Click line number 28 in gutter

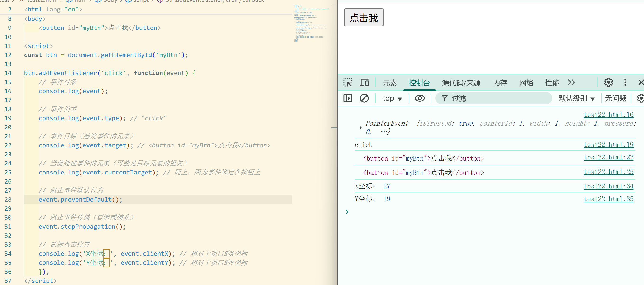pos(8,199)
